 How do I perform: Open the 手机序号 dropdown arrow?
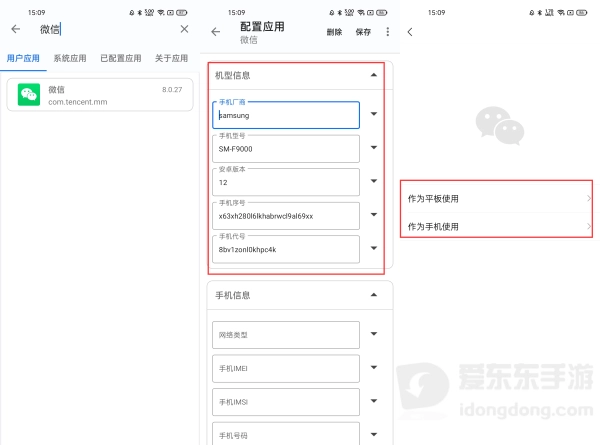[x=374, y=215]
